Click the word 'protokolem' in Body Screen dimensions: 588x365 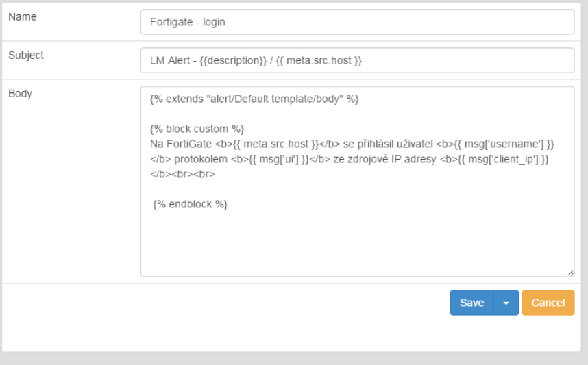201,159
